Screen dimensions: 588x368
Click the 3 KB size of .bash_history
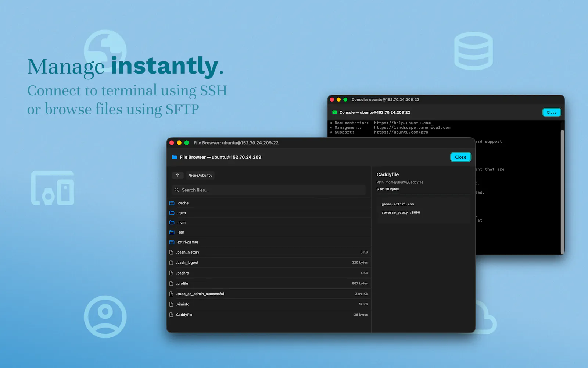coord(364,252)
